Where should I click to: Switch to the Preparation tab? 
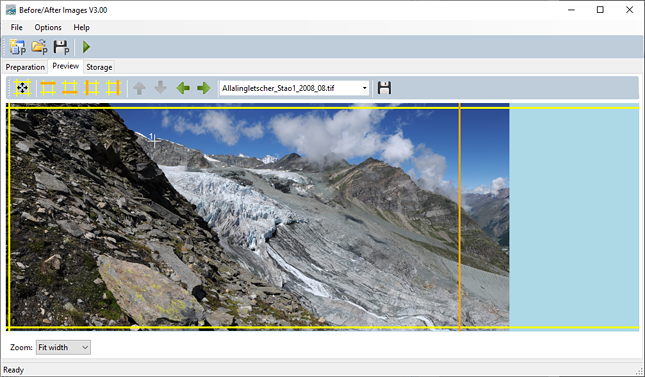tap(25, 67)
